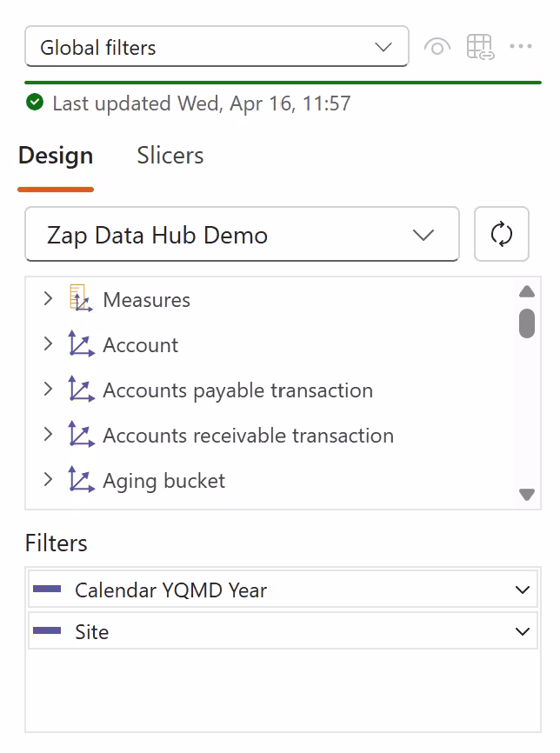Expand Calendar YQMD Year filter options
Viewport: 560px width, 753px height.
(x=523, y=590)
